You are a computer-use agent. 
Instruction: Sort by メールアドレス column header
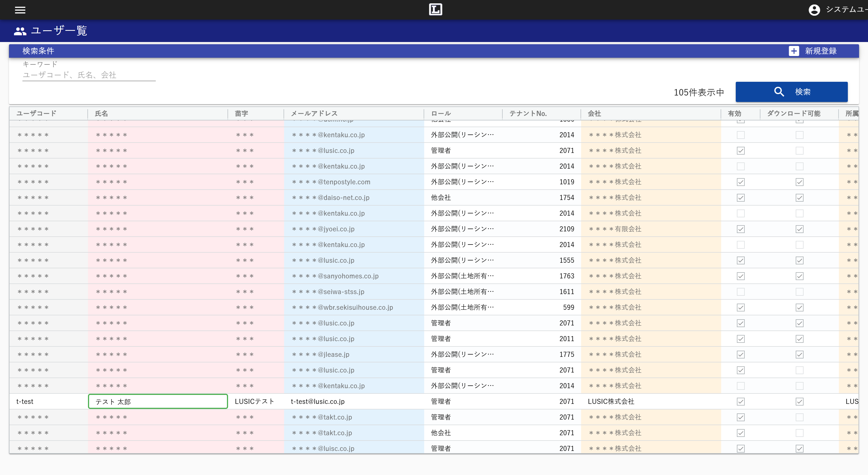click(314, 113)
